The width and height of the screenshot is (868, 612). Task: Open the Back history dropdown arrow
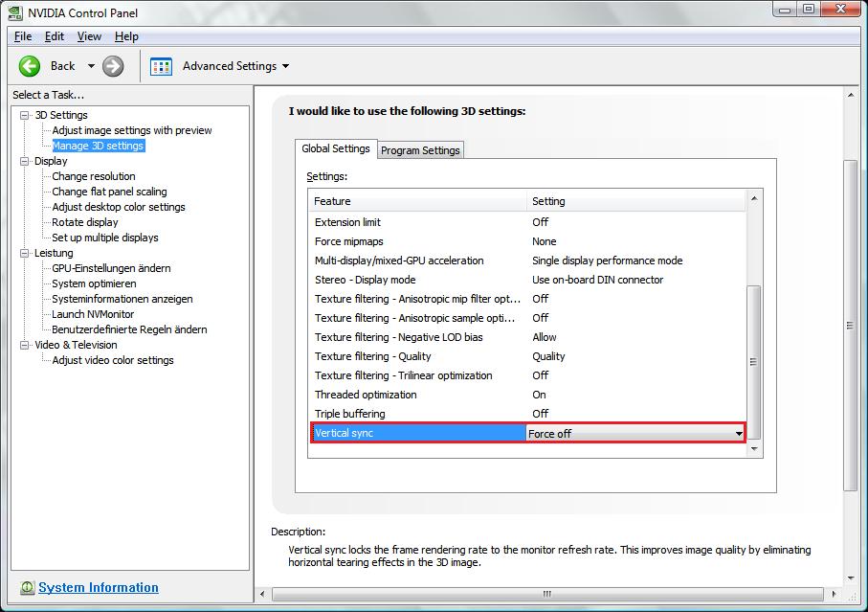point(91,66)
